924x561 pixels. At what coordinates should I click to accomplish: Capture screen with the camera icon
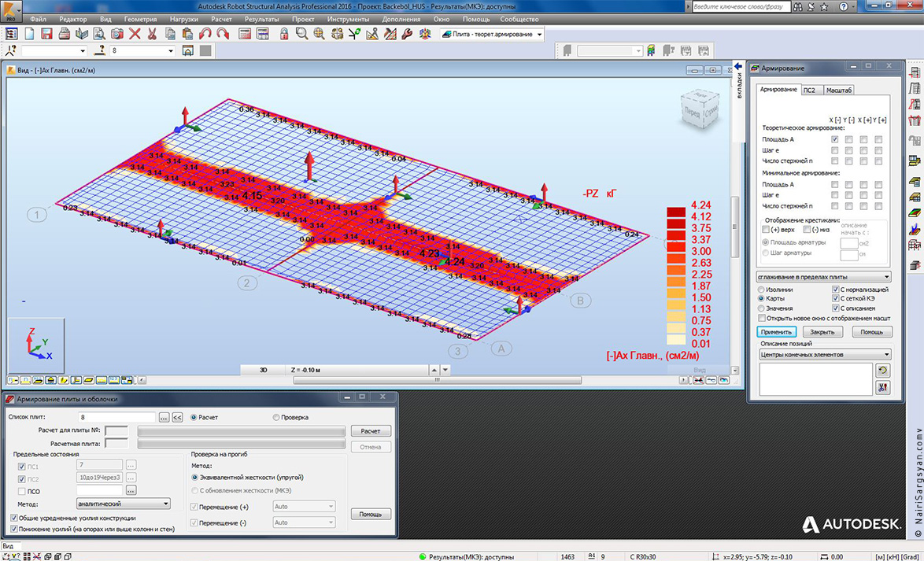click(x=117, y=34)
